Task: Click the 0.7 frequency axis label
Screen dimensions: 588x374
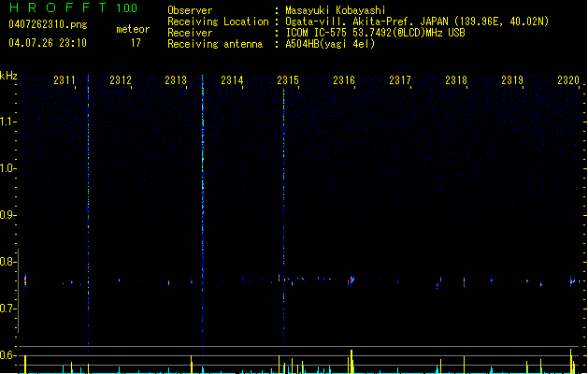Action: click(7, 309)
